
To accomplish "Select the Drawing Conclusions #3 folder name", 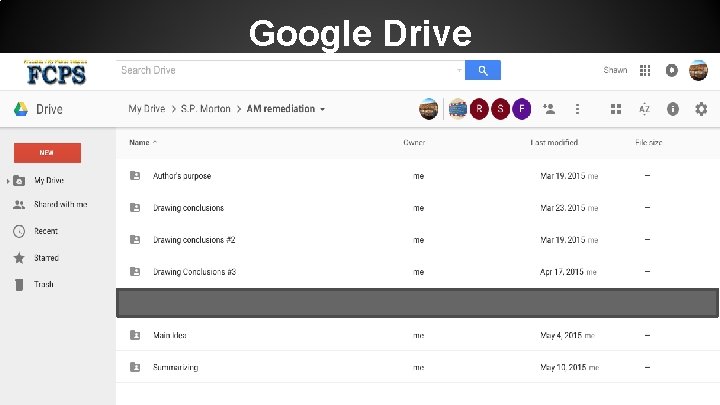I will (x=194, y=272).
